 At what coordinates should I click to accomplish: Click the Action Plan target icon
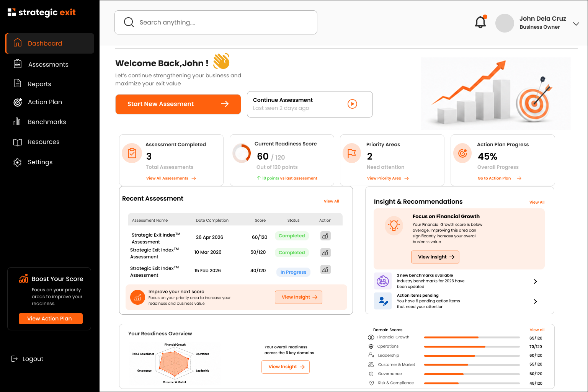point(18,102)
